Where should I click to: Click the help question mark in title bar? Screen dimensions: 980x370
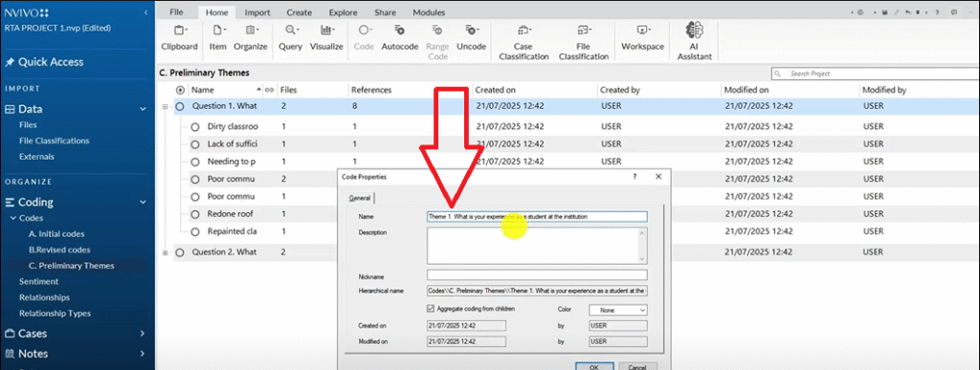pos(936,12)
